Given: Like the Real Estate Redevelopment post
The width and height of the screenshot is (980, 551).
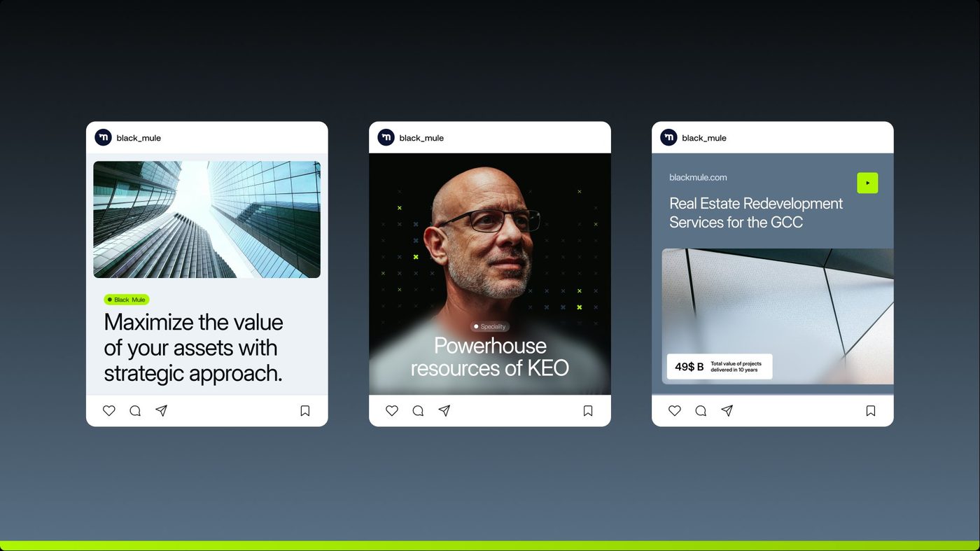Looking at the screenshot, I should (675, 411).
